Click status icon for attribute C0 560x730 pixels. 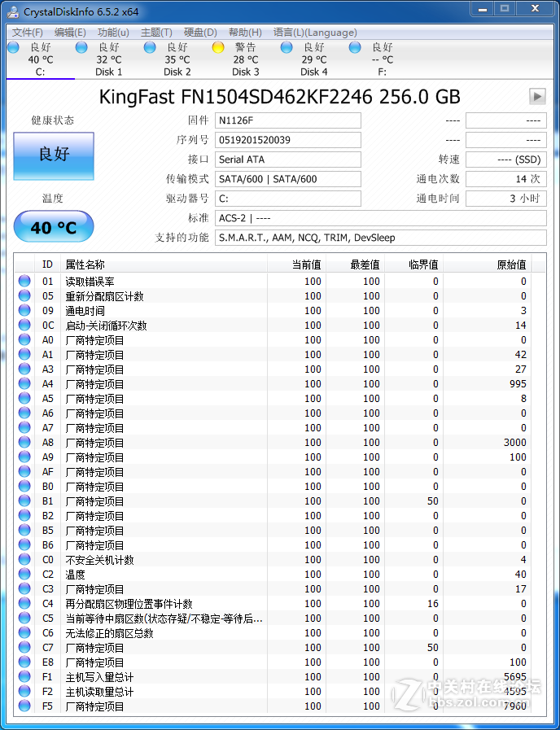click(x=24, y=559)
